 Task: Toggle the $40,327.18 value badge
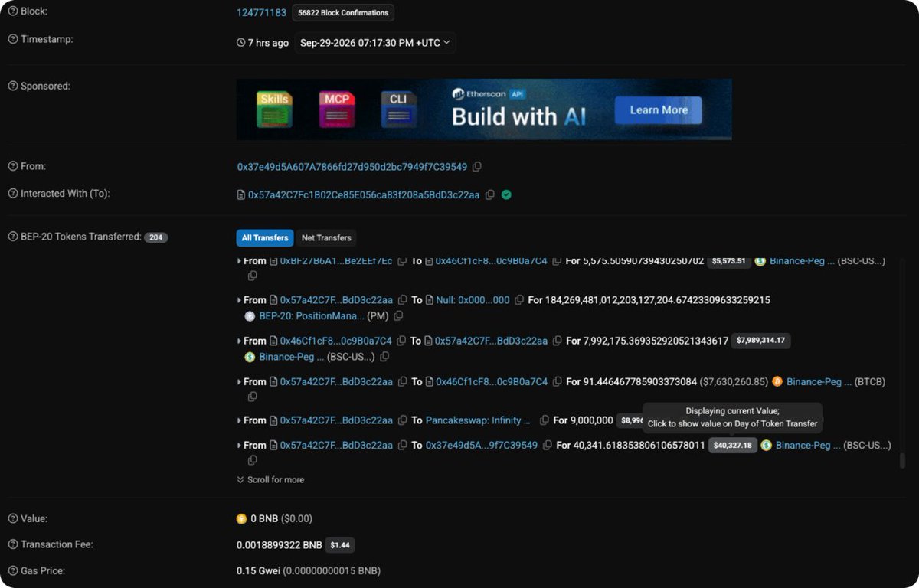tap(733, 445)
